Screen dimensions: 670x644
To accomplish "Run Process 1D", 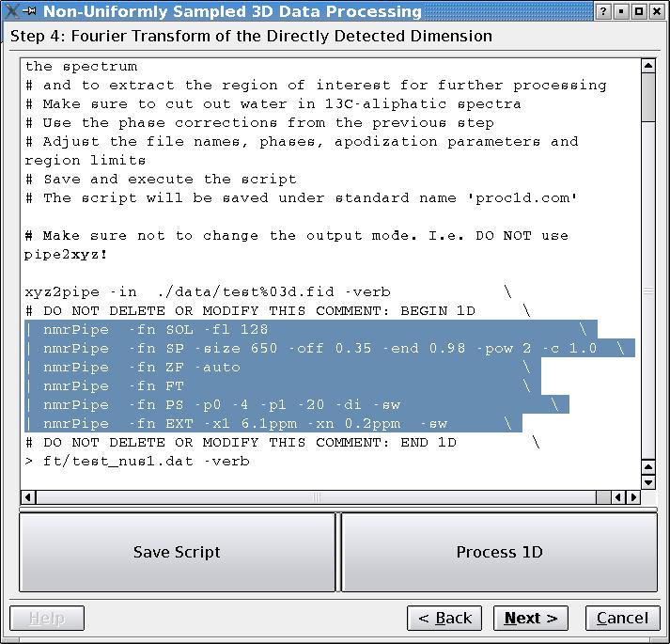I will click(499, 553).
